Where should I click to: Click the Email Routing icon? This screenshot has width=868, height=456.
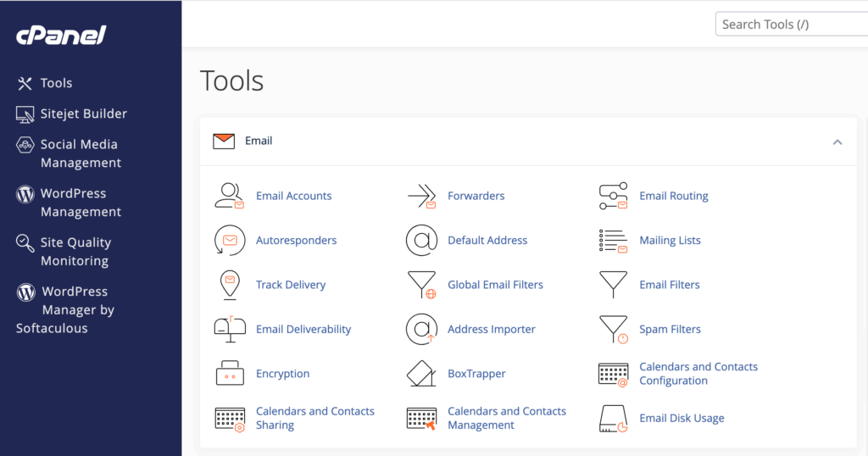click(x=613, y=196)
